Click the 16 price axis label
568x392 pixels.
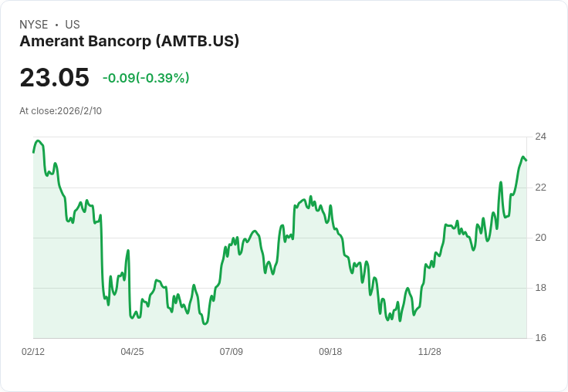541,338
